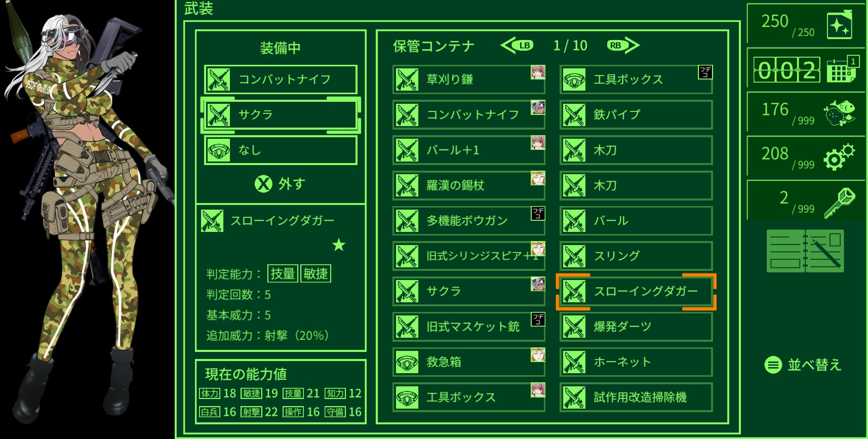Viewport: 868px width, 439px height.
Task: Choose 羅漢の錫杖 from the storage list
Action: tap(469, 185)
